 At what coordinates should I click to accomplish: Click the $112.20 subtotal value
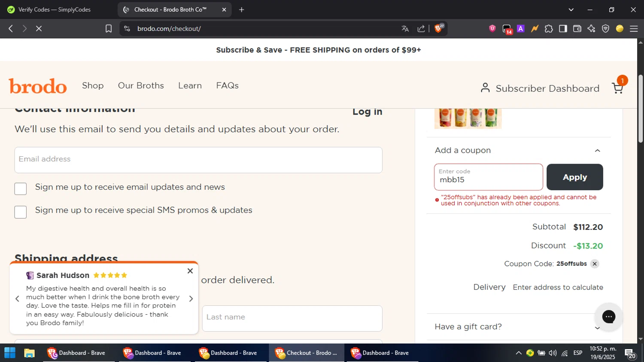click(x=588, y=227)
